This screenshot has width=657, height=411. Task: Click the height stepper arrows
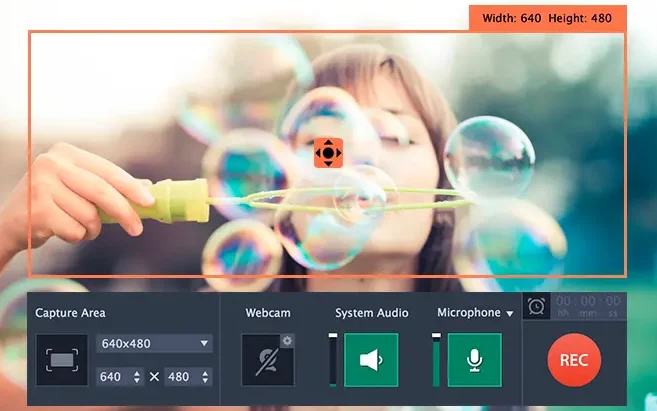(x=206, y=377)
